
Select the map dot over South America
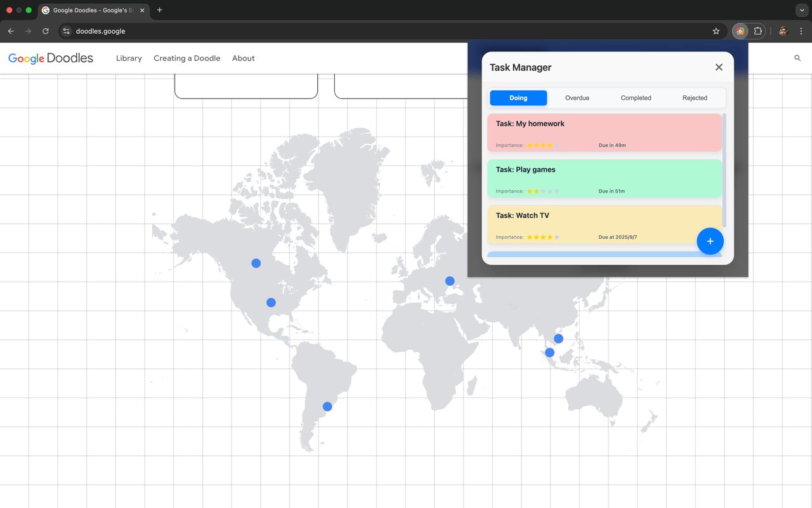[327, 406]
